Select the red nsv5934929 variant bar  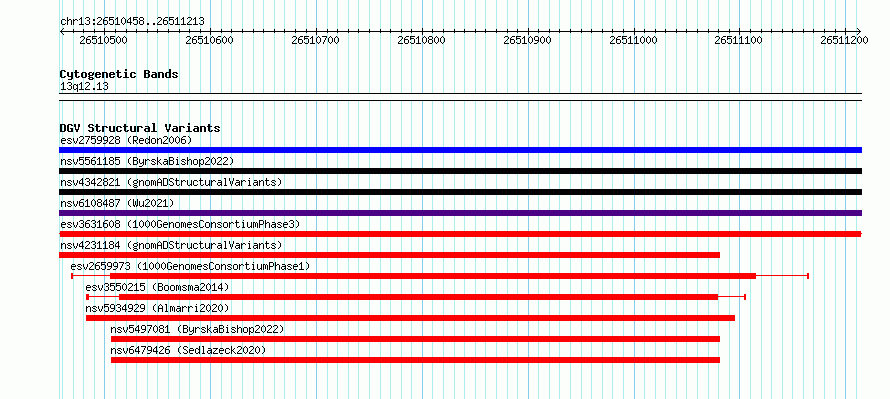tap(410, 318)
